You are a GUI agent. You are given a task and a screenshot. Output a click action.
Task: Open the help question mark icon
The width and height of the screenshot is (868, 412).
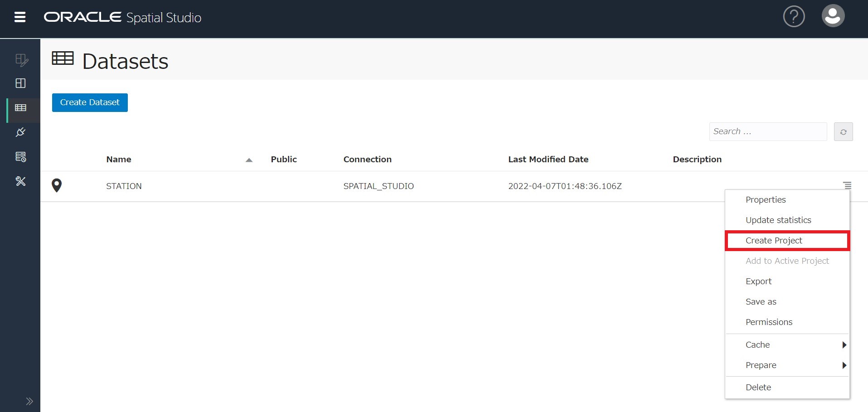point(794,17)
